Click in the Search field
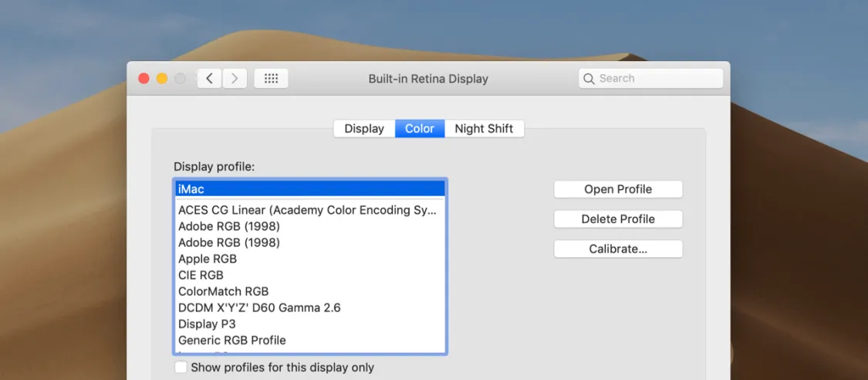868x380 pixels. coord(651,79)
